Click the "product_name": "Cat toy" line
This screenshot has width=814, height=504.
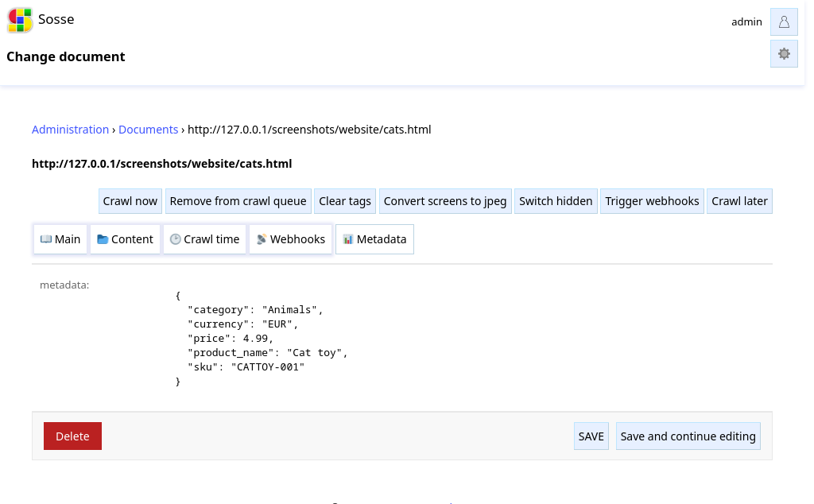[267, 353]
